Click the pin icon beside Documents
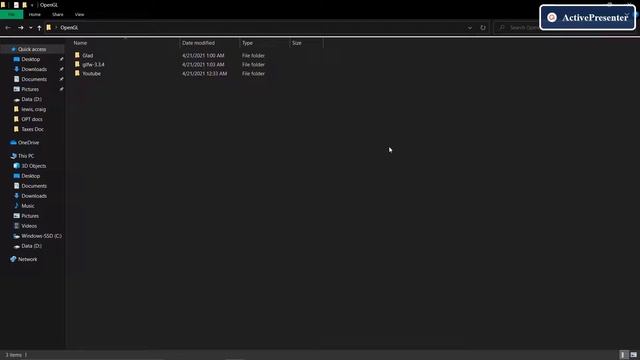 point(61,79)
